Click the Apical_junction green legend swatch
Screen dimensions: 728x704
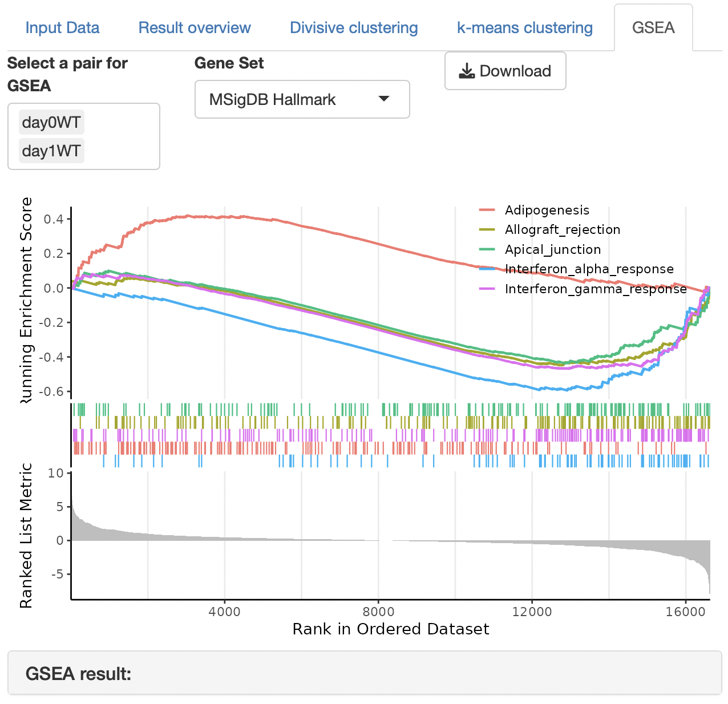coord(487,249)
